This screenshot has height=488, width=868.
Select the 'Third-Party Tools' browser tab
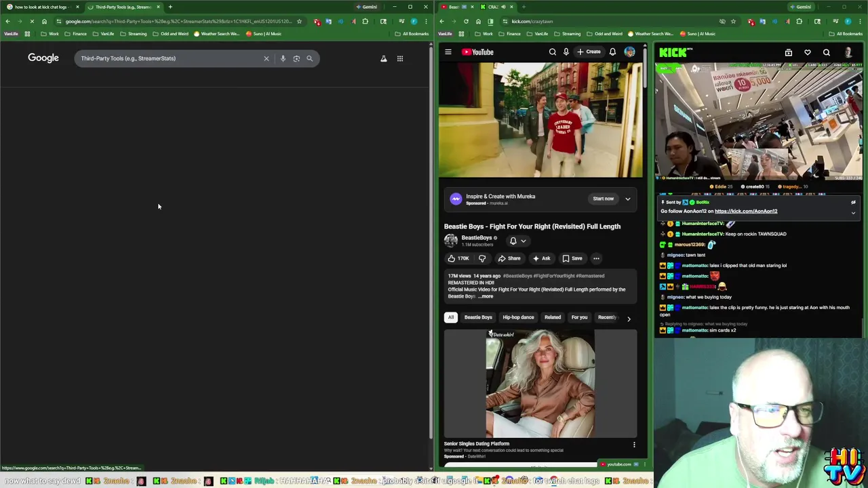pos(123,7)
